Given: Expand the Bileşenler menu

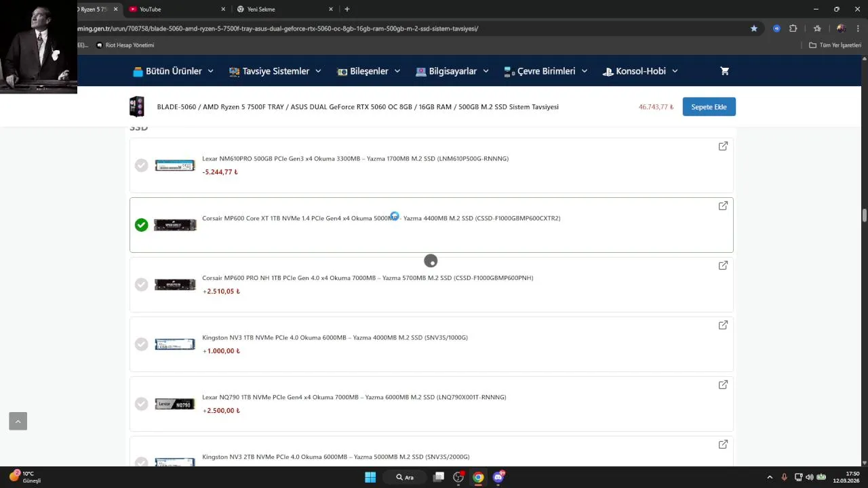Looking at the screenshot, I should click(368, 71).
